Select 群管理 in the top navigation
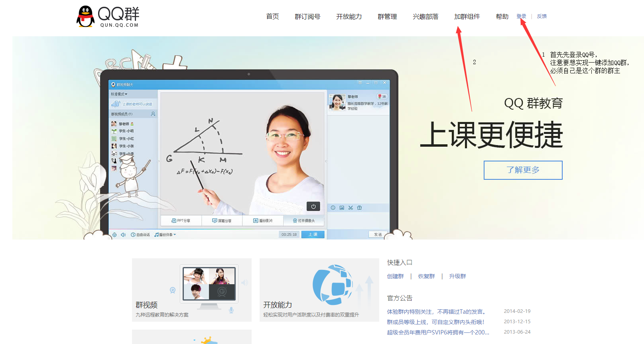This screenshot has height=344, width=644. (x=387, y=16)
